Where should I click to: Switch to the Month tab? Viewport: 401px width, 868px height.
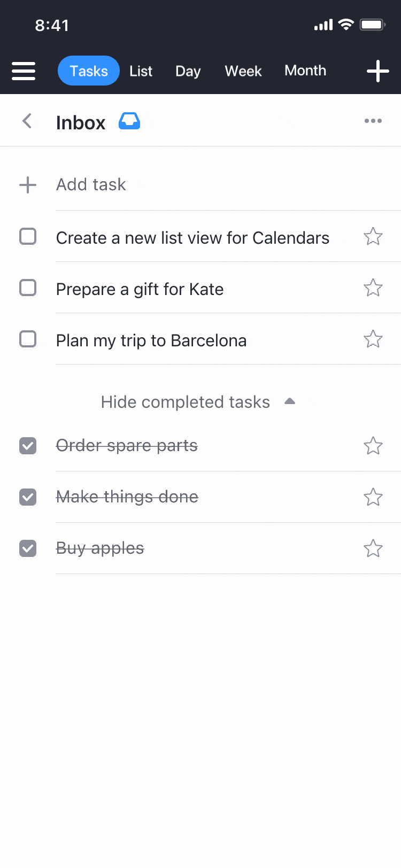(x=305, y=71)
